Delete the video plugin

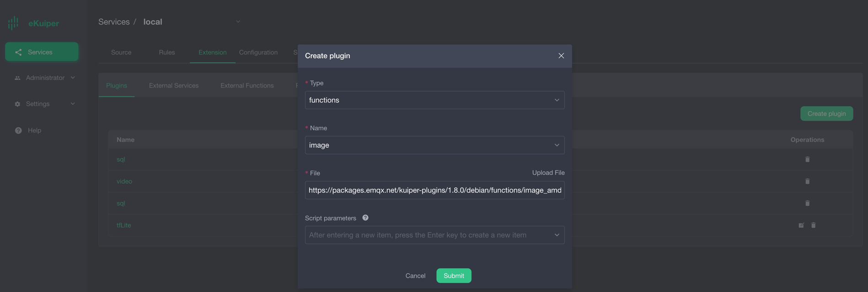point(807,181)
